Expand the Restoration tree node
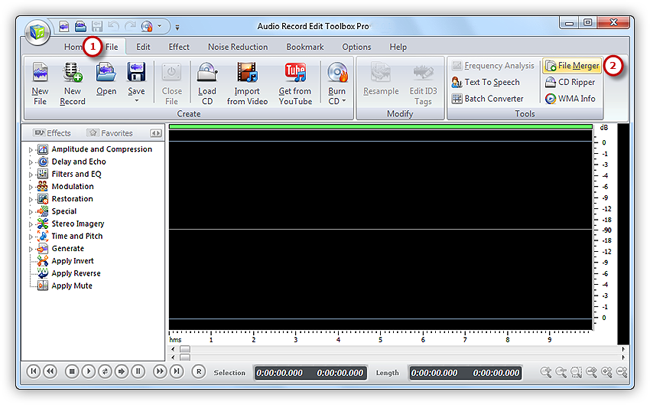 click(30, 199)
